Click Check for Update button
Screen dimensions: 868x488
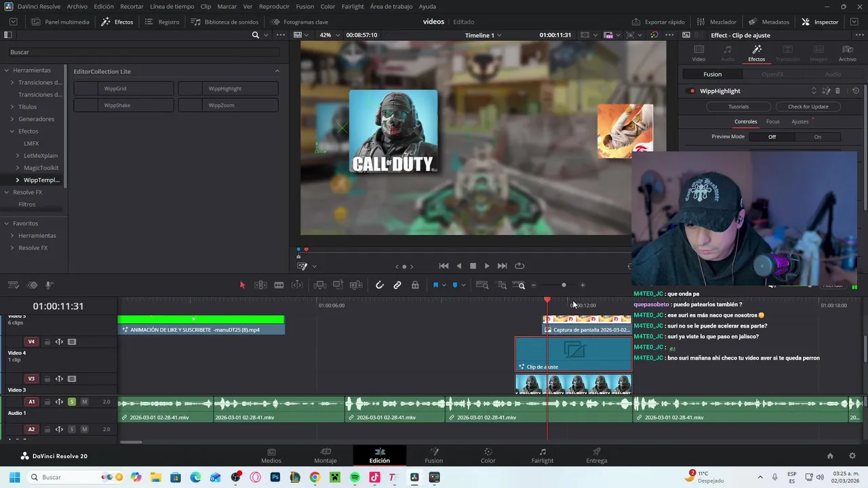[x=808, y=106]
